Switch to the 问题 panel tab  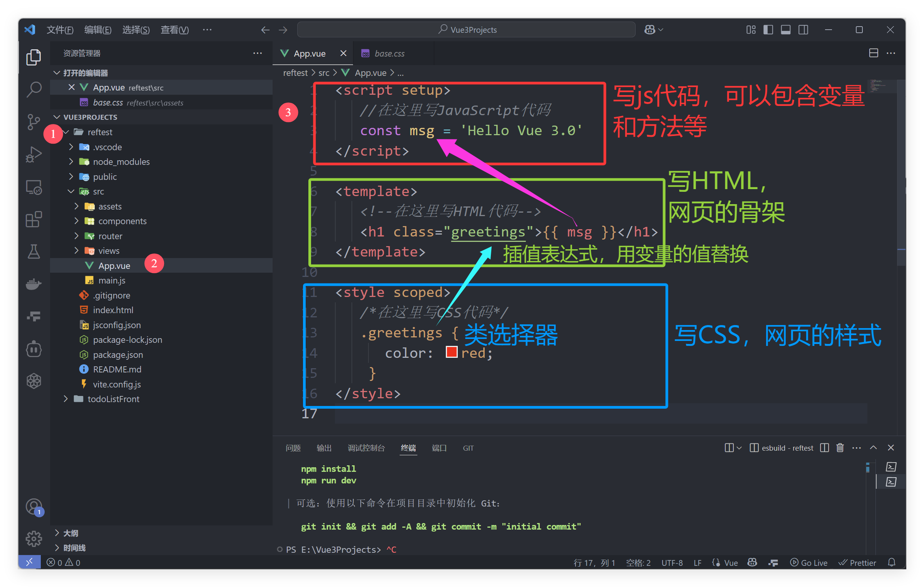(x=293, y=448)
